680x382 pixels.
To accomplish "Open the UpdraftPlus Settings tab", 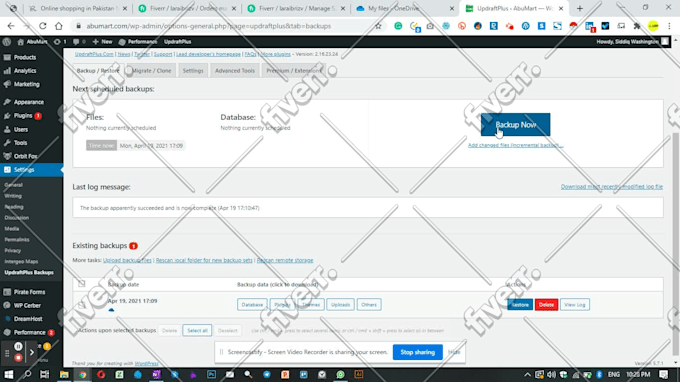I will (x=193, y=71).
